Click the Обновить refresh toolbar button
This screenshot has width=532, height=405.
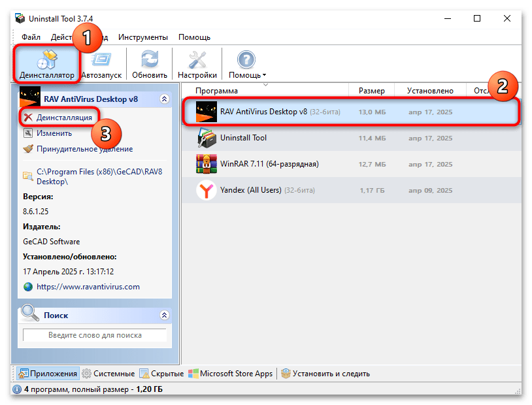(150, 65)
